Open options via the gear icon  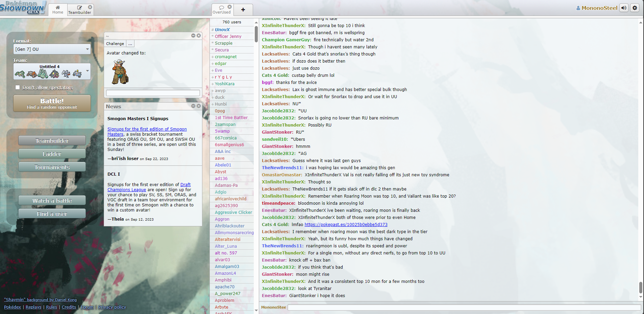tap(635, 8)
